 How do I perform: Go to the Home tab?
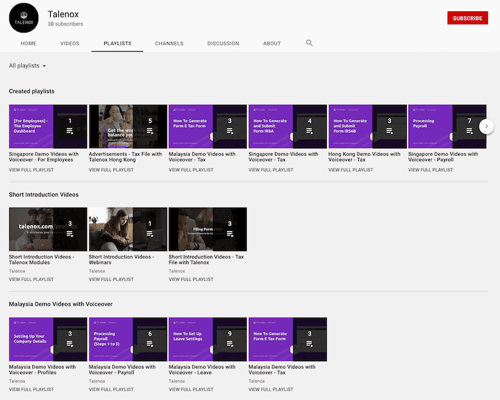tap(28, 43)
